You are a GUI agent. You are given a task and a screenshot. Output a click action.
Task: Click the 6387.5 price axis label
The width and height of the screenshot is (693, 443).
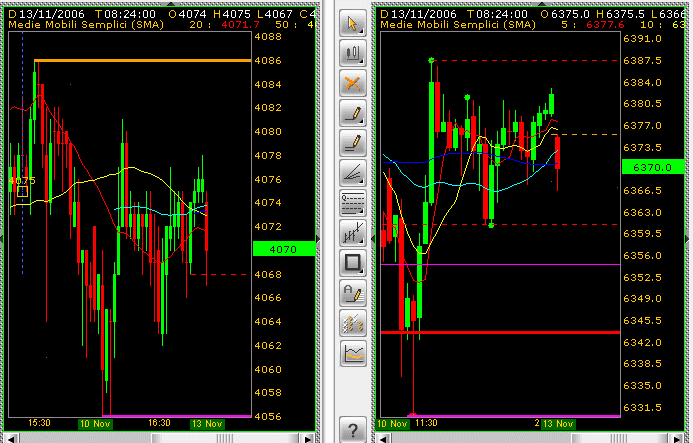tap(642, 61)
